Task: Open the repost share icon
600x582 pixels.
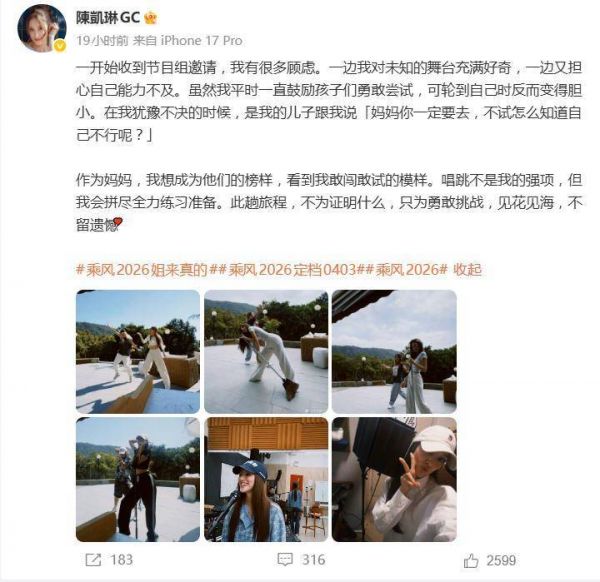Action: [x=93, y=560]
